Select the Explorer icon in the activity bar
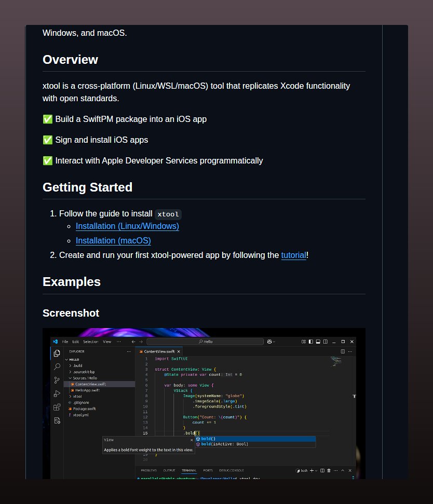Image resolution: width=433 pixels, height=504 pixels. click(57, 353)
